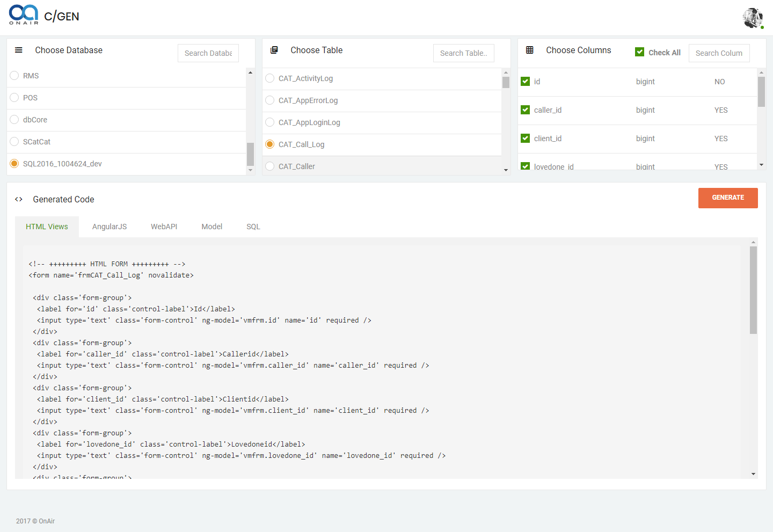Click the table list scroll-down arrow
The height and width of the screenshot is (532, 773).
pyautogui.click(x=506, y=170)
